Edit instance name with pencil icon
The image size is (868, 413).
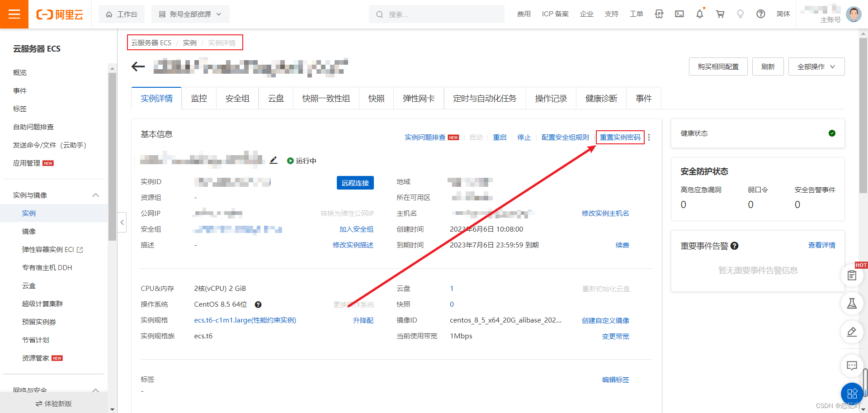click(274, 160)
